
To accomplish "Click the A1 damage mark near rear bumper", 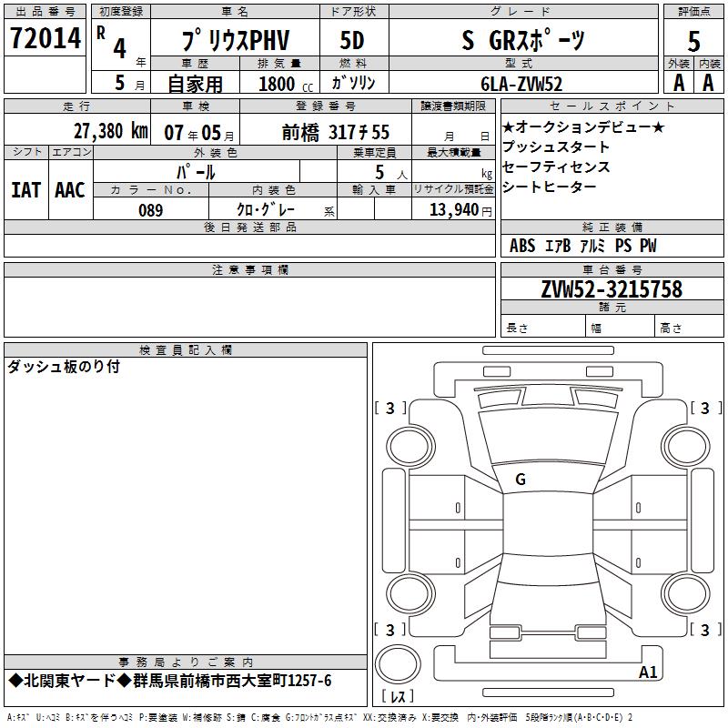I will [x=648, y=672].
